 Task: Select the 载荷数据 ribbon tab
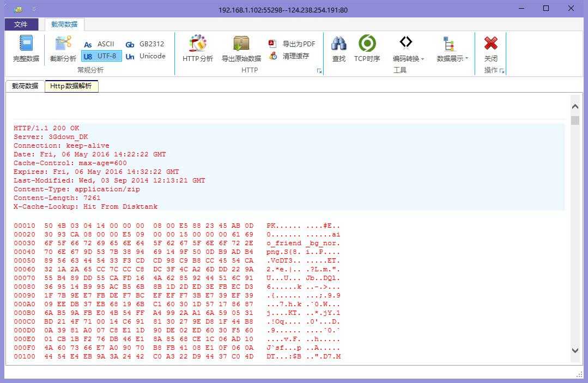[x=64, y=25]
